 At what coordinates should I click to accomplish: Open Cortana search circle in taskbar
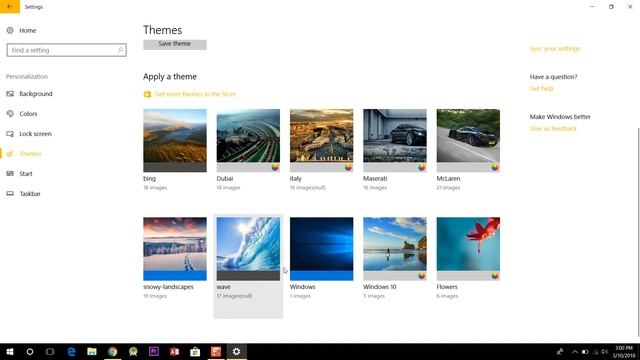[x=30, y=351]
